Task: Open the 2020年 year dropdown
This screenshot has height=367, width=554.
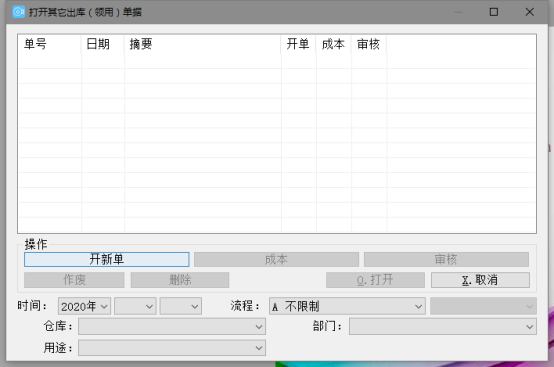Action: [x=84, y=306]
